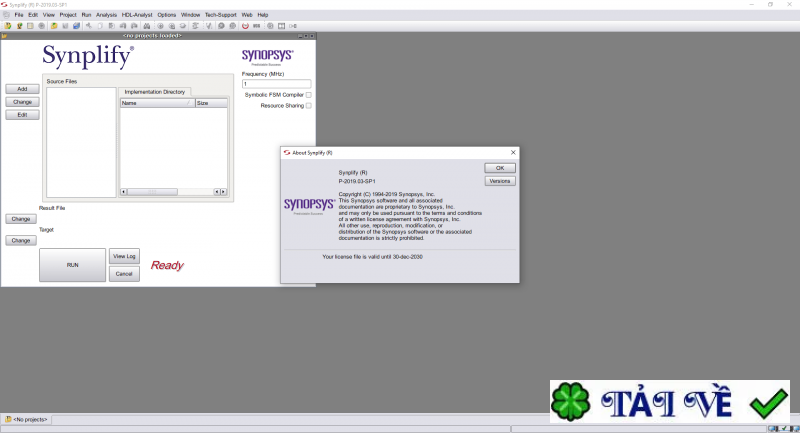
Task: Open the Run menu
Action: click(86, 15)
